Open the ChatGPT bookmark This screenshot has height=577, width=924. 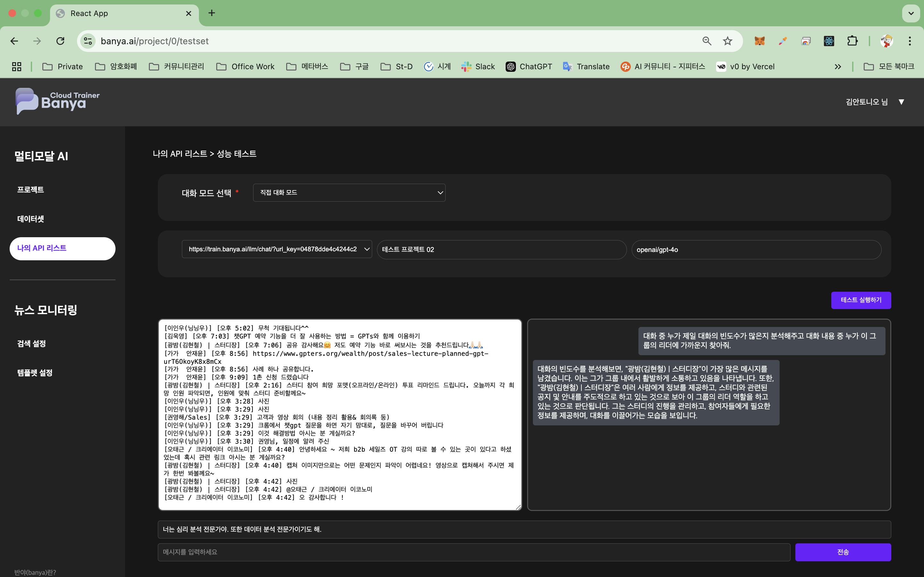529,66
